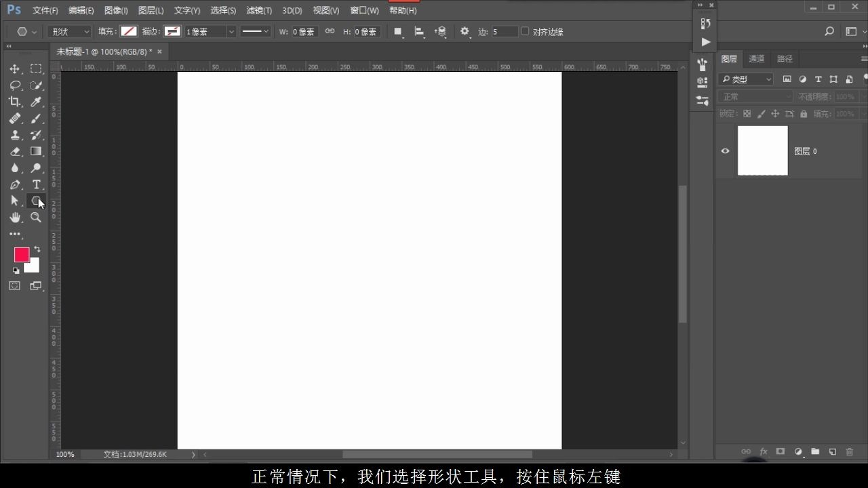
Task: Click the red foreground color swatch
Action: 22,254
